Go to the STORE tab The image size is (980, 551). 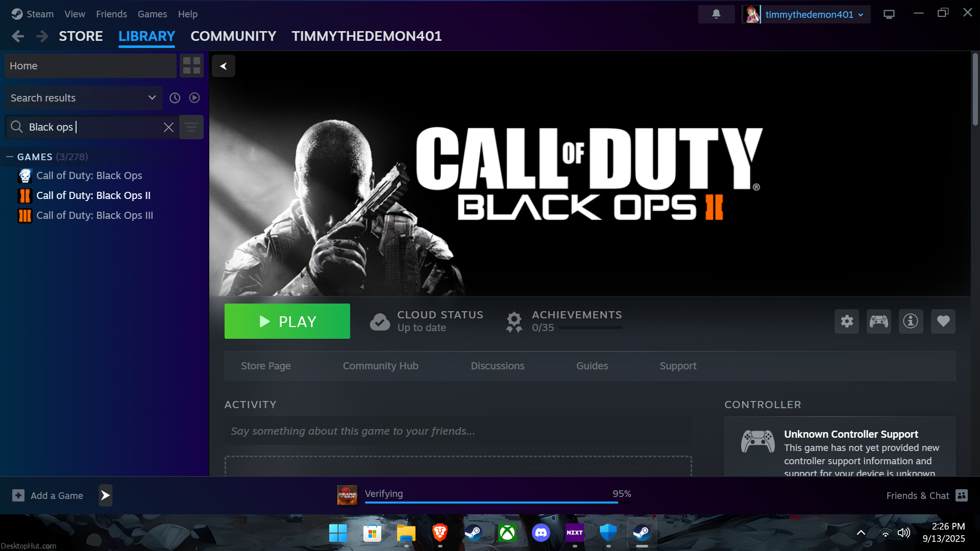(x=81, y=36)
